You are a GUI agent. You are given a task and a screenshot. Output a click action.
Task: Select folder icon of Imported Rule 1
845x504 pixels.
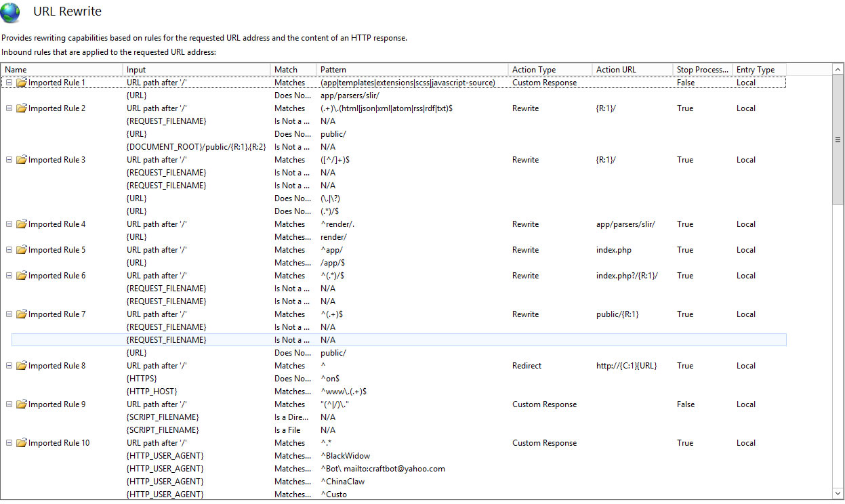point(22,83)
